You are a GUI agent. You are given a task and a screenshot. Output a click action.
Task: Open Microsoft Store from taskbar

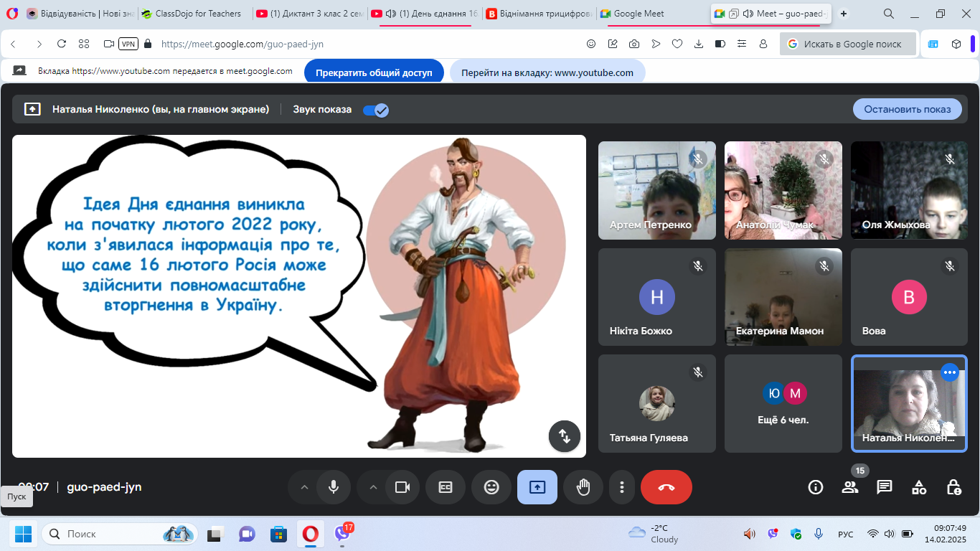point(278,534)
